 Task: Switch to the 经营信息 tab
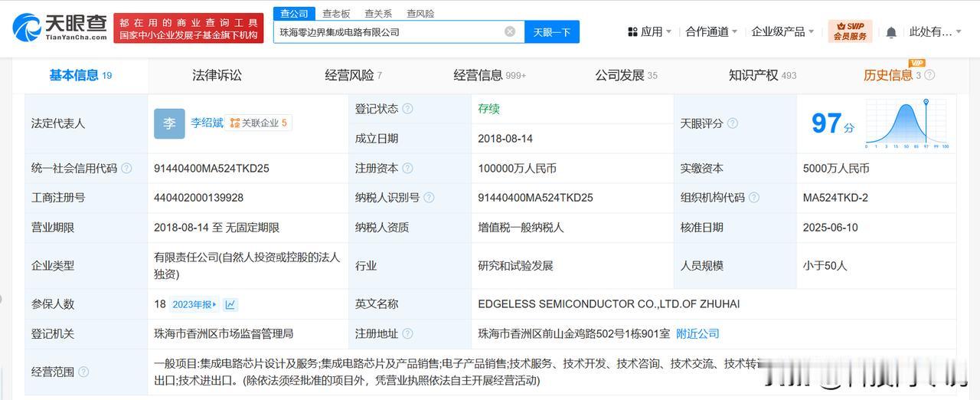(489, 75)
